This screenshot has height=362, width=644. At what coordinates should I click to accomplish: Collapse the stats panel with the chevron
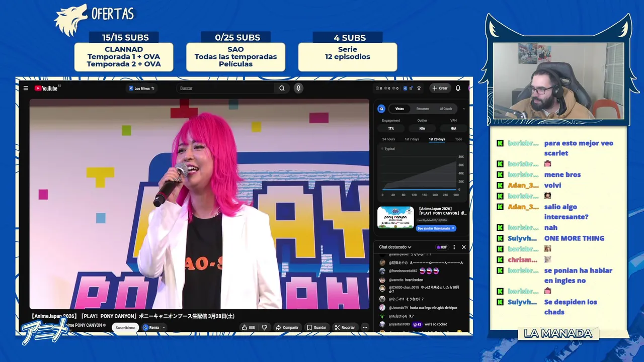tap(464, 109)
